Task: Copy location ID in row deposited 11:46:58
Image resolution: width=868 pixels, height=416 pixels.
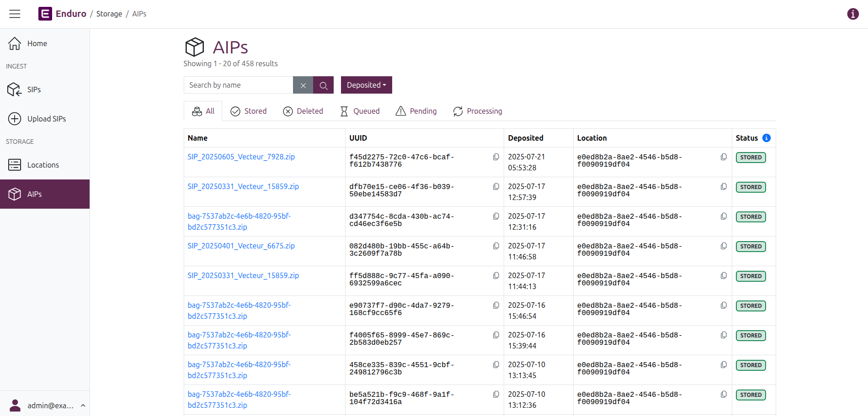Action: (x=724, y=246)
